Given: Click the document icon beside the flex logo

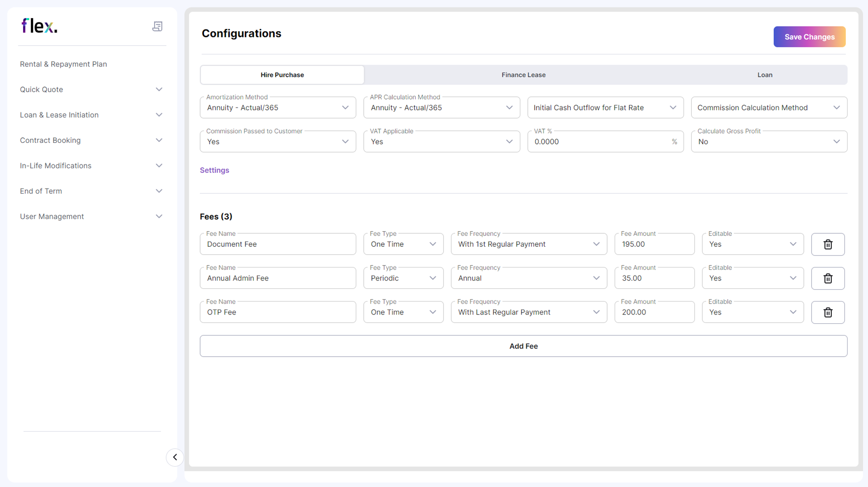Looking at the screenshot, I should coord(158,26).
